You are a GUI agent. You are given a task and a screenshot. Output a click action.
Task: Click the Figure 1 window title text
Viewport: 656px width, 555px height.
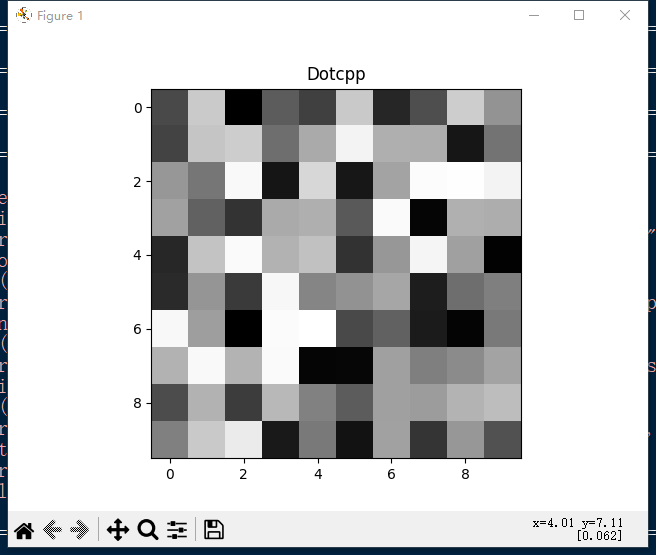60,16
